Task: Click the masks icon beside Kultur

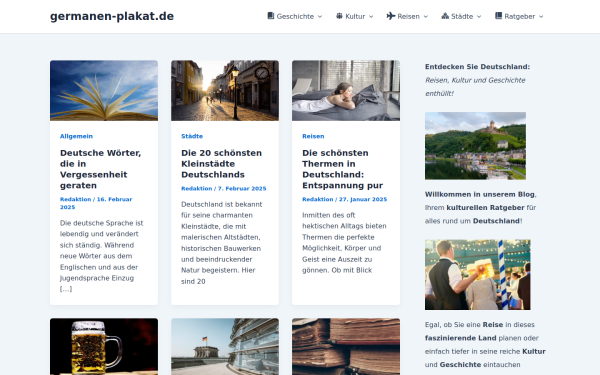Action: (x=339, y=16)
